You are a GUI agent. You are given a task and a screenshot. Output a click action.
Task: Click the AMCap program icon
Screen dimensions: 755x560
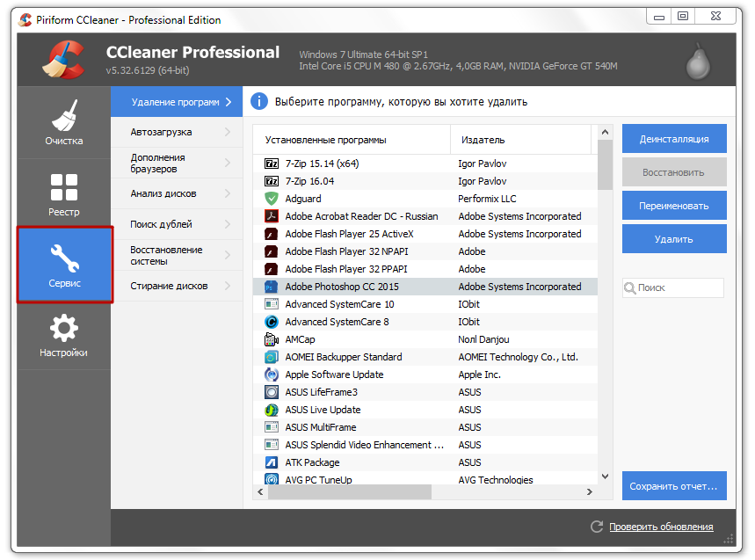tap(272, 339)
